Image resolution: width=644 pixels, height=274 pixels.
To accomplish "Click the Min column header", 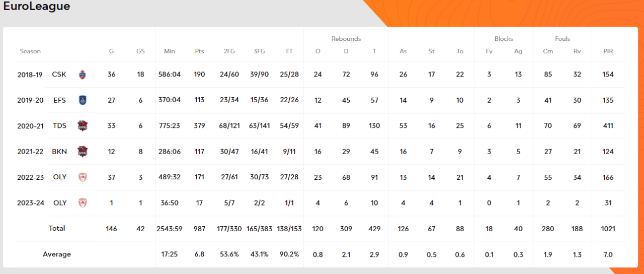I will pyautogui.click(x=170, y=51).
